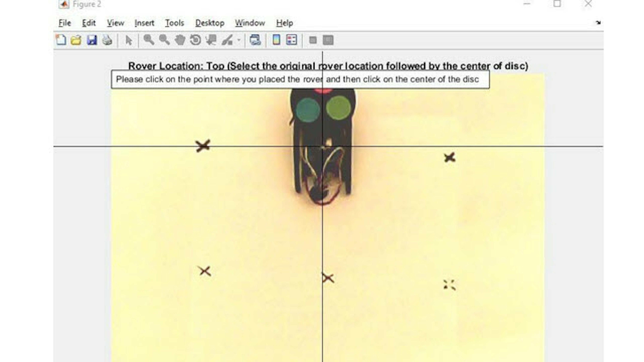Click the New Figure toolbar icon
This screenshot has height=362, width=644.
61,40
